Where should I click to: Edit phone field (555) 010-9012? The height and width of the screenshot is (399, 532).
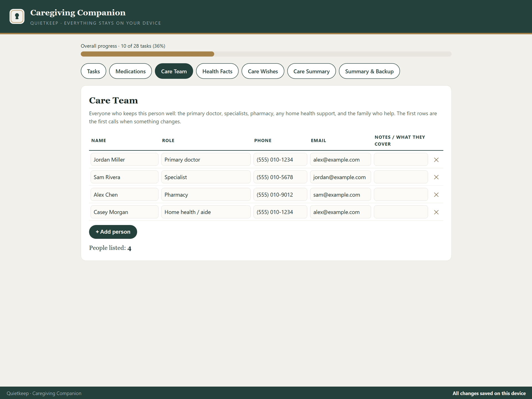pyautogui.click(x=280, y=195)
